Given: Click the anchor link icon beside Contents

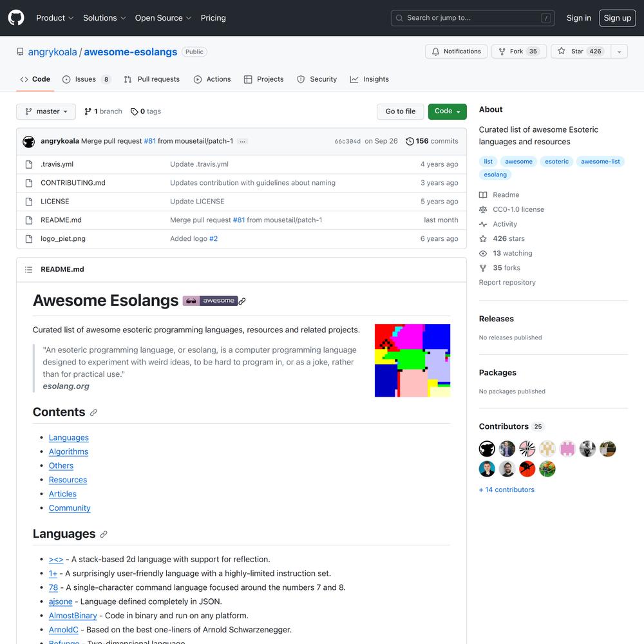Looking at the screenshot, I should 93,412.
